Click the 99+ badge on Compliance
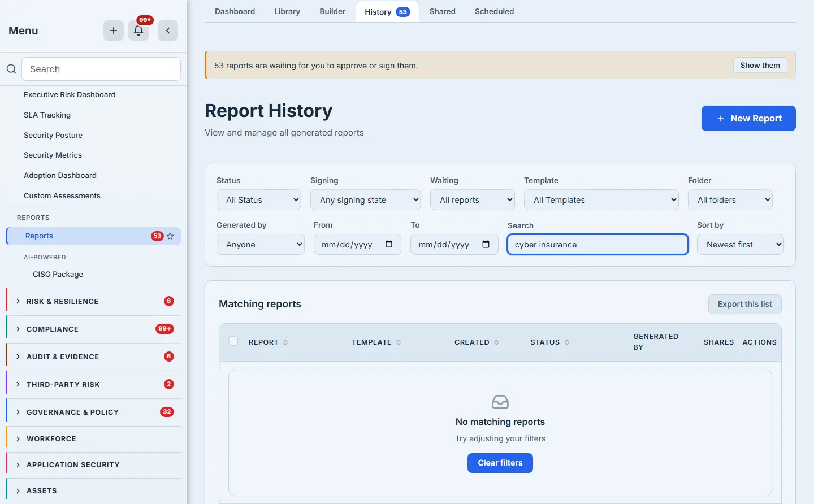814x504 pixels. [164, 329]
